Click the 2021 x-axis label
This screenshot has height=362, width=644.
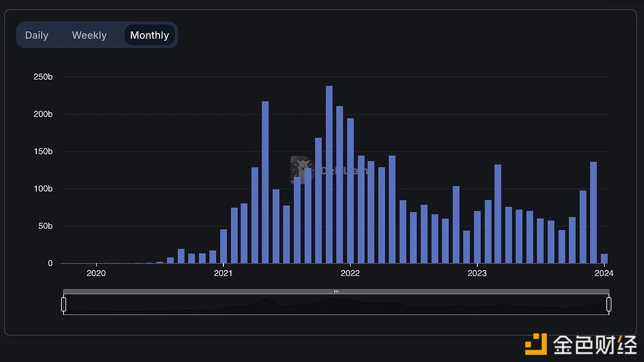223,273
